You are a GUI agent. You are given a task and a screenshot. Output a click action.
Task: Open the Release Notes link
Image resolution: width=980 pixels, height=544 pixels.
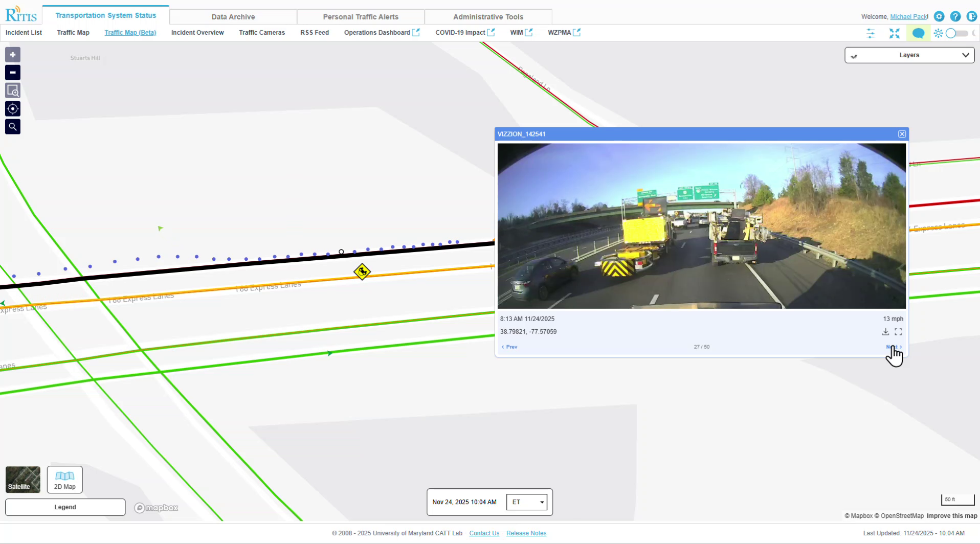[x=526, y=533]
